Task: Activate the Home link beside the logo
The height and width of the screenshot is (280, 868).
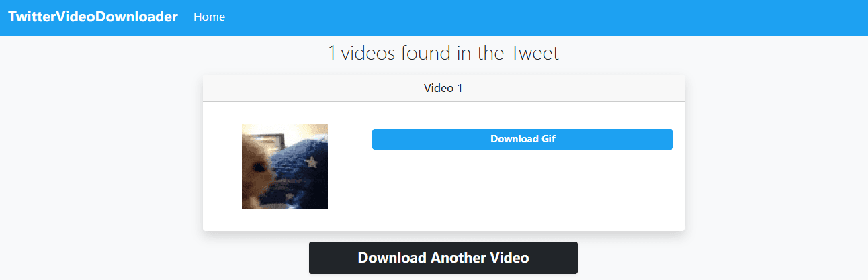Action: pos(209,17)
